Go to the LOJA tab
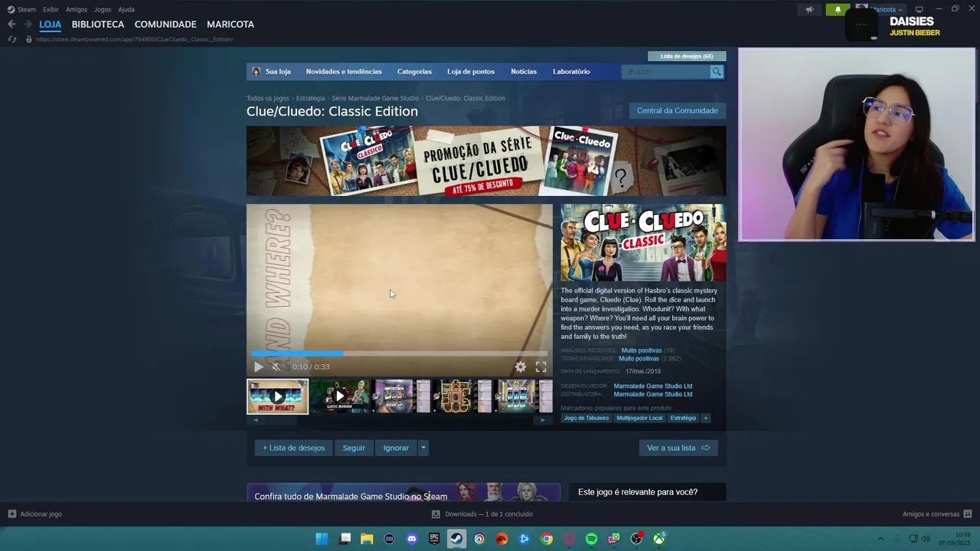 tap(51, 24)
